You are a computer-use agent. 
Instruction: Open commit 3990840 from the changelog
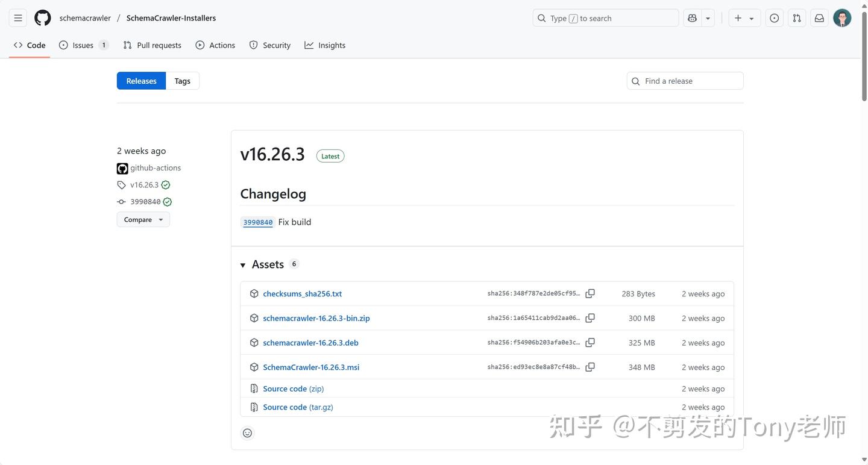[257, 222]
